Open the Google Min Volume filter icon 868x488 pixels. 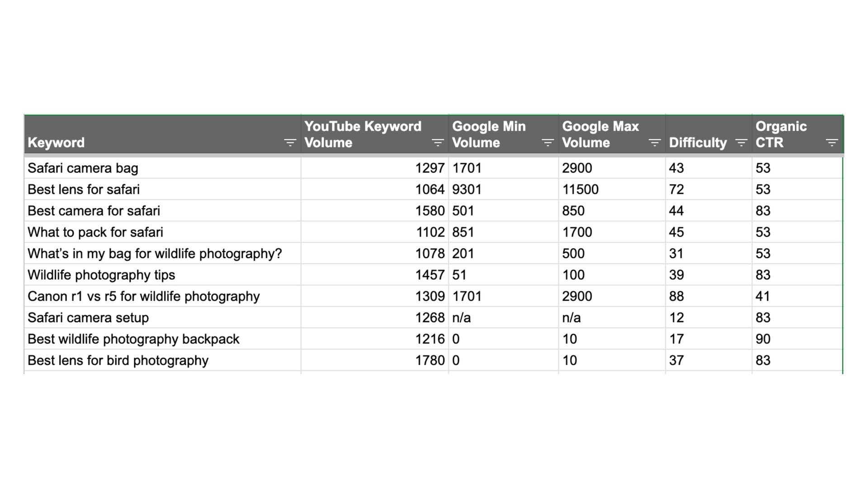(547, 143)
